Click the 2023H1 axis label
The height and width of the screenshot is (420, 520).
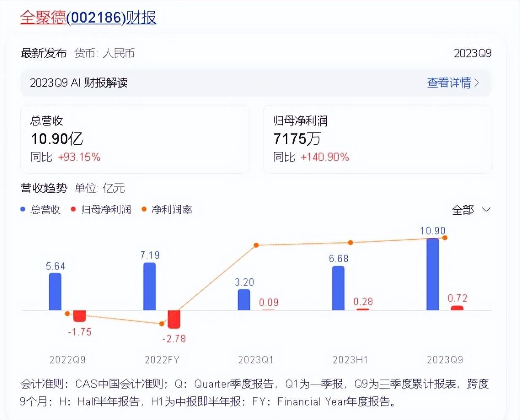[x=350, y=360]
